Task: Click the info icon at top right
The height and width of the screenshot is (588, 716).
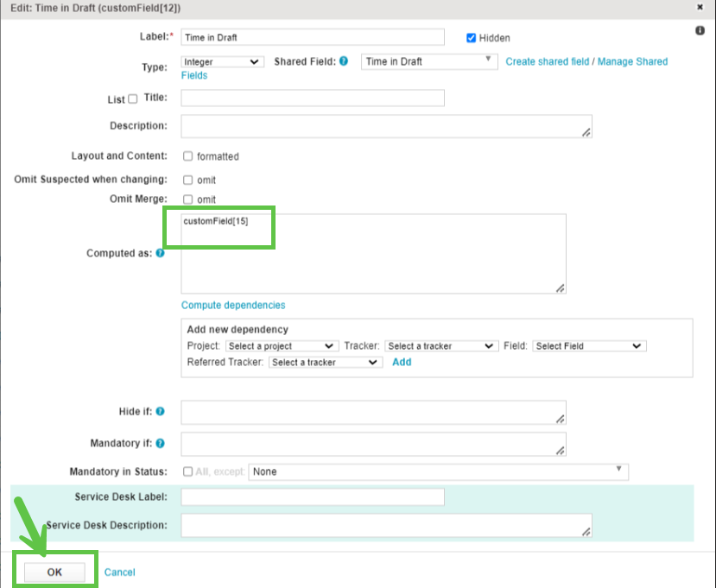Action: 700,30
